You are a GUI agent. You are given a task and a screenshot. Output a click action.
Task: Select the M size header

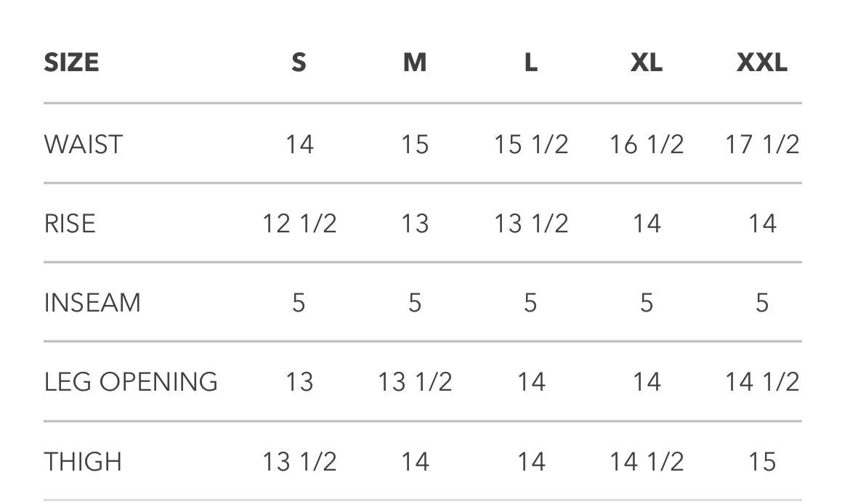pyautogui.click(x=415, y=62)
